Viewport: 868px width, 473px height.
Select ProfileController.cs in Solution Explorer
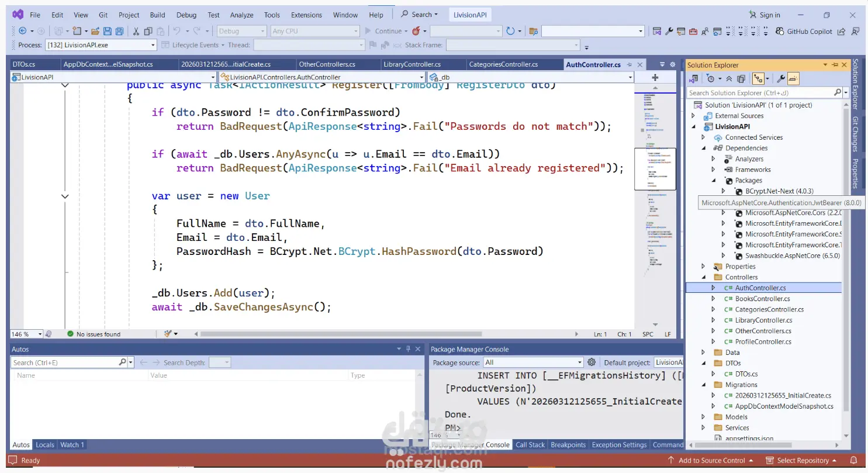(763, 341)
